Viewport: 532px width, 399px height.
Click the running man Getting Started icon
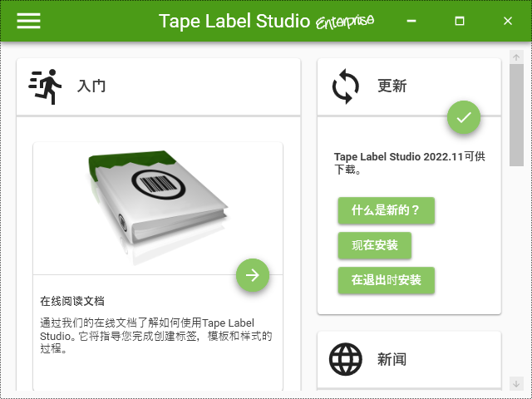[45, 86]
